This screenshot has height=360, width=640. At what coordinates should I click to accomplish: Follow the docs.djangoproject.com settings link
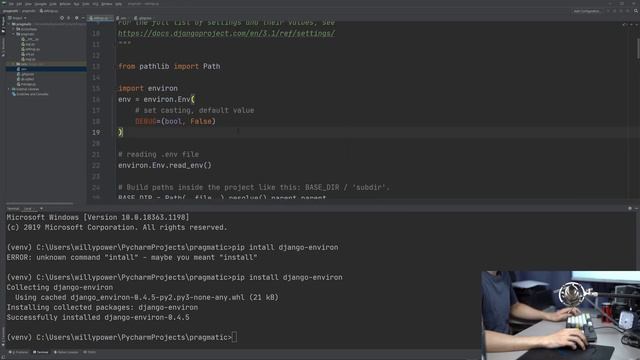pos(227,33)
